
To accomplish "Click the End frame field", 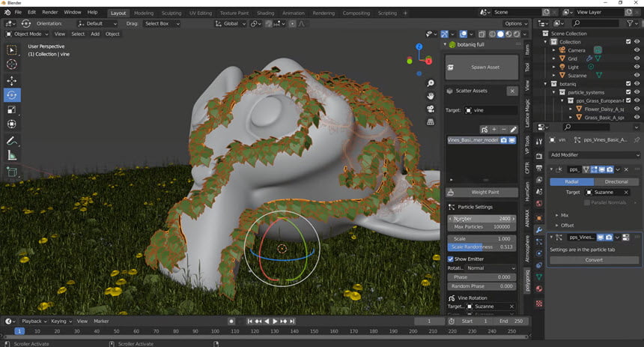I will click(512, 321).
